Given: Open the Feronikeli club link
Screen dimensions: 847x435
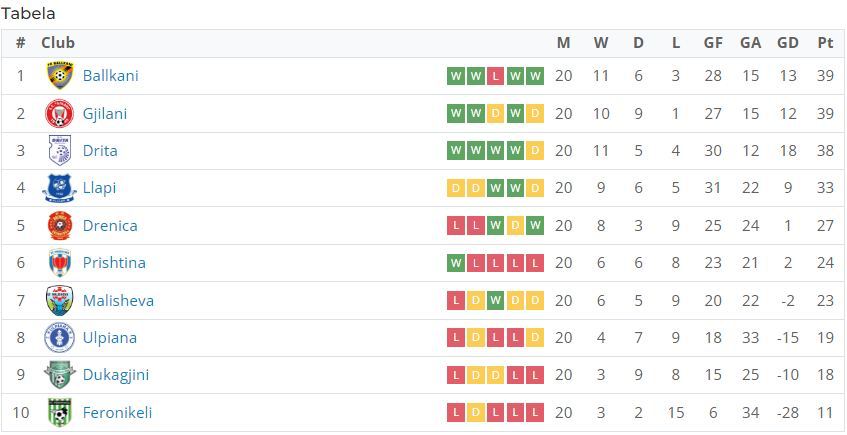Looking at the screenshot, I should (x=117, y=413).
